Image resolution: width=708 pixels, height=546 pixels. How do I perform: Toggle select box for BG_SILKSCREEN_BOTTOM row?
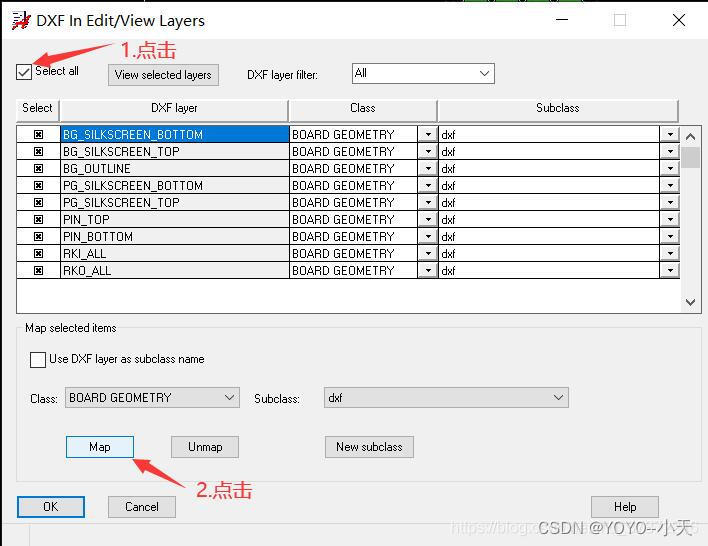coord(38,135)
